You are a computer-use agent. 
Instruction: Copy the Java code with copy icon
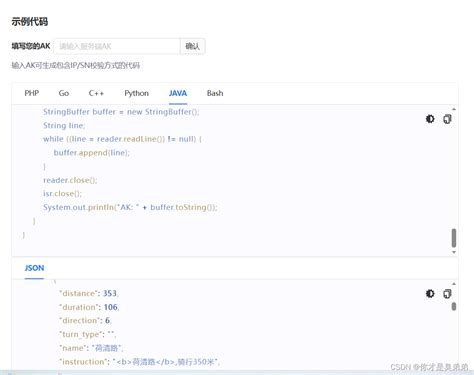(x=447, y=119)
